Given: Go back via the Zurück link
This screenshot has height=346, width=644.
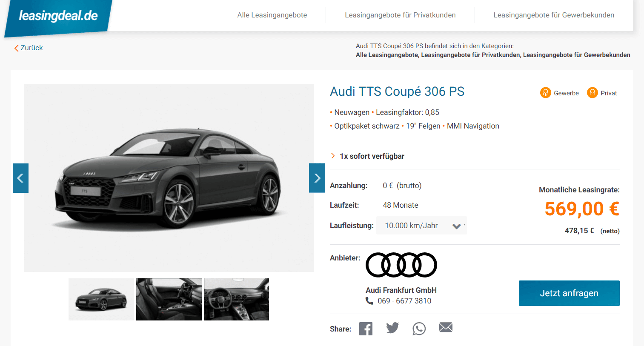Looking at the screenshot, I should point(29,48).
